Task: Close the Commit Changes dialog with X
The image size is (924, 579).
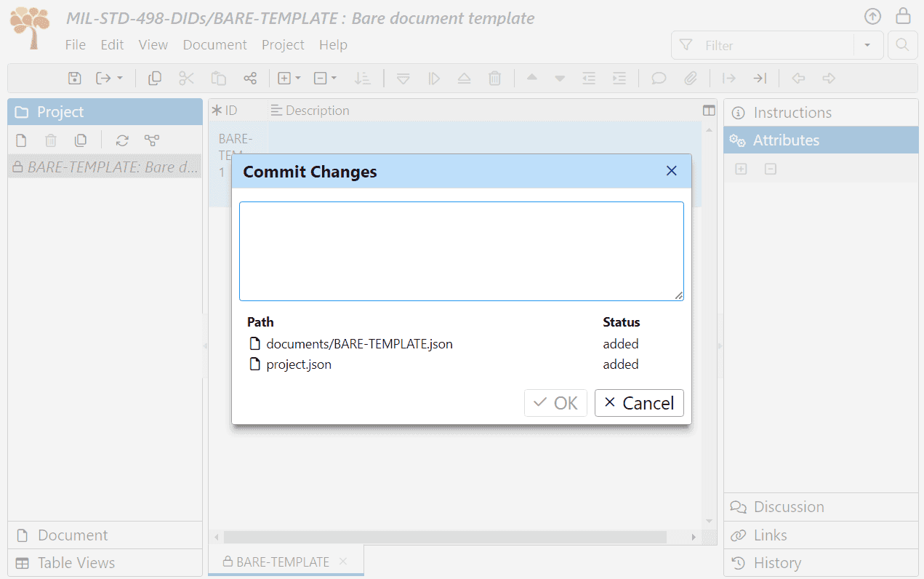Action: click(672, 171)
